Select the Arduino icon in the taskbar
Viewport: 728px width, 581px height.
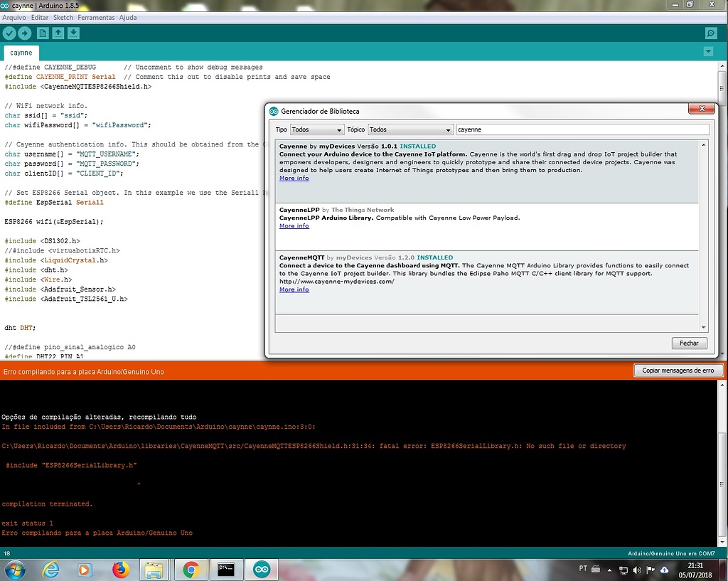(x=261, y=569)
